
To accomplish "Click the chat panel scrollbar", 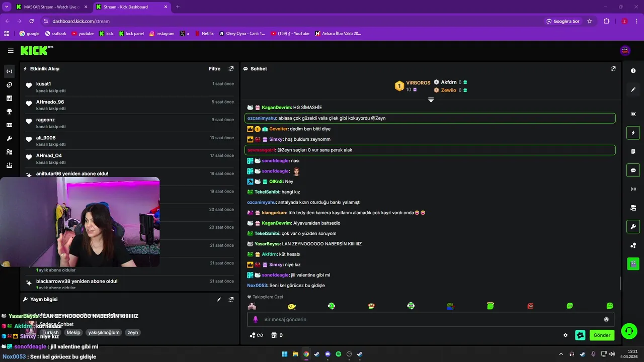I will [620, 283].
